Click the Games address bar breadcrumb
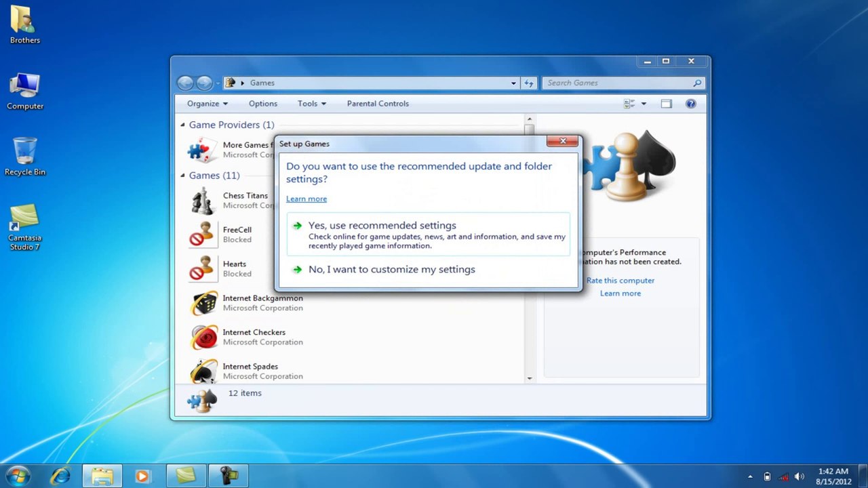 pos(262,83)
